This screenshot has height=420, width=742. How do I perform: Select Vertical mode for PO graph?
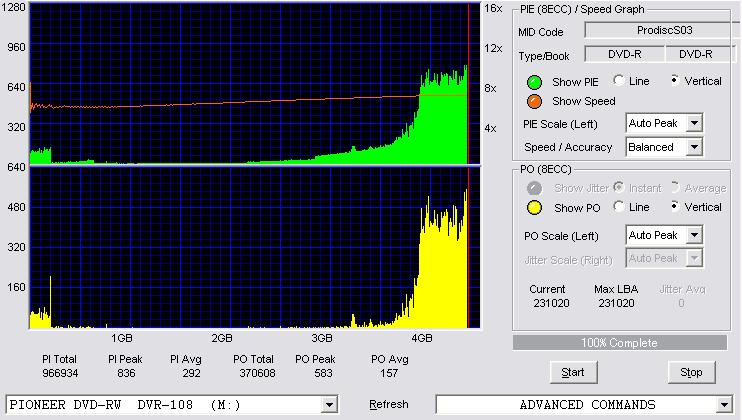[675, 206]
